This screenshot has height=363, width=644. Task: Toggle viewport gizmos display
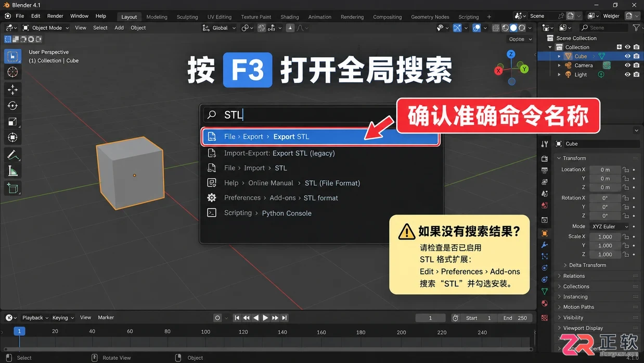tap(457, 28)
